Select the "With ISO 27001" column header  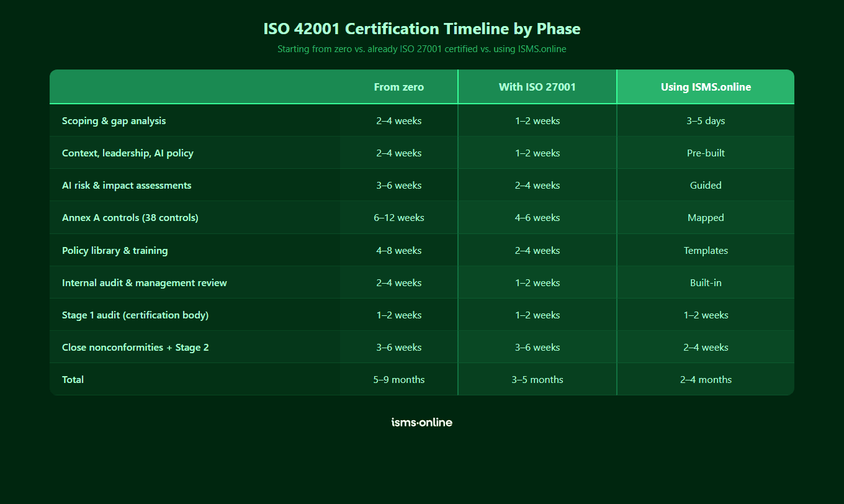tap(536, 87)
